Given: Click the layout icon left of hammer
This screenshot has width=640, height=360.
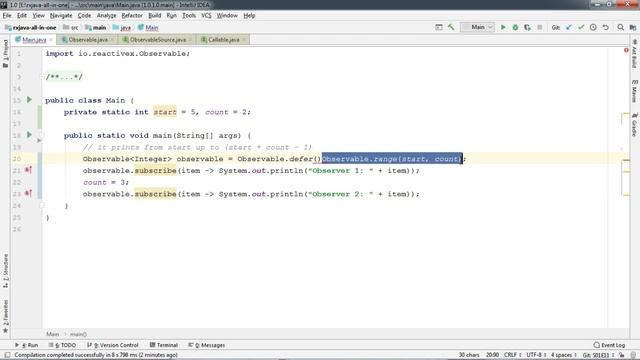Looking at the screenshot, I should 439,27.
